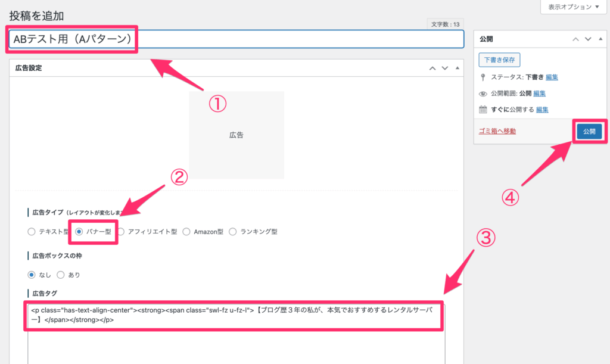Select the テキスト型 ad type
This screenshot has width=610, height=364.
(x=31, y=231)
